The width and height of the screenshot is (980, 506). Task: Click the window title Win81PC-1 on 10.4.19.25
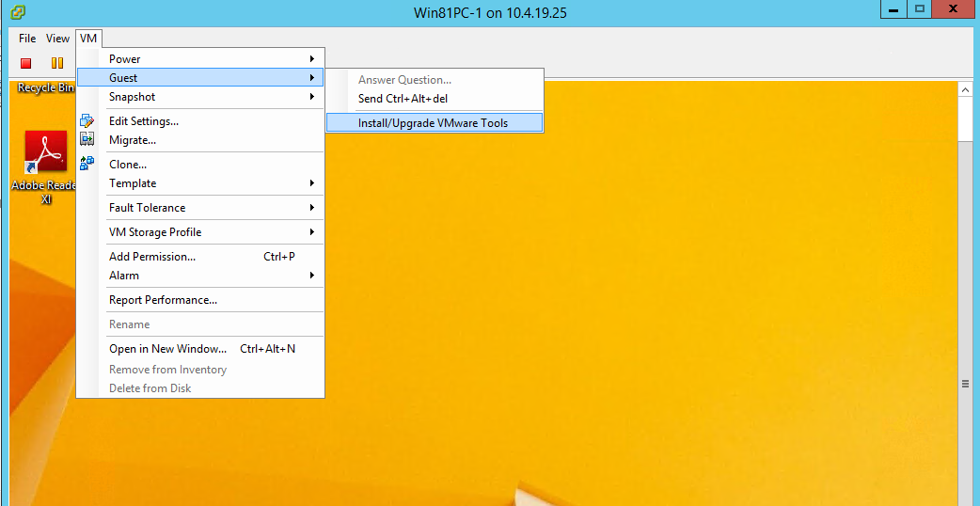(490, 12)
